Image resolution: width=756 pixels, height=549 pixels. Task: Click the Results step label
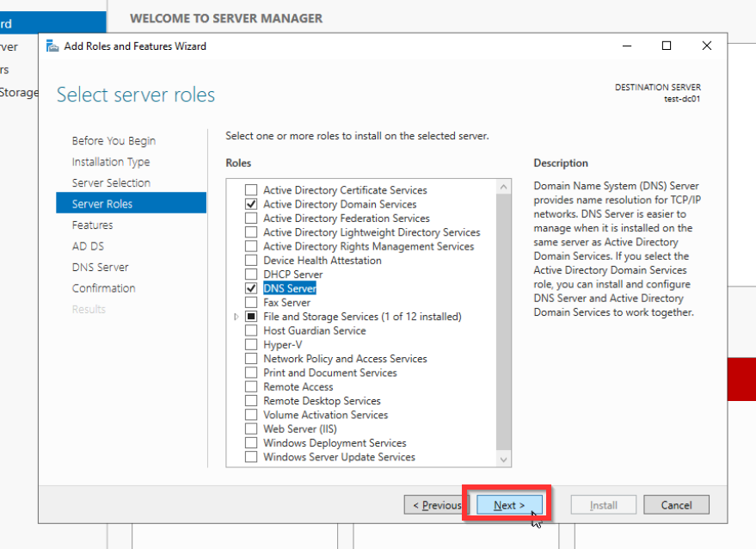pos(89,309)
